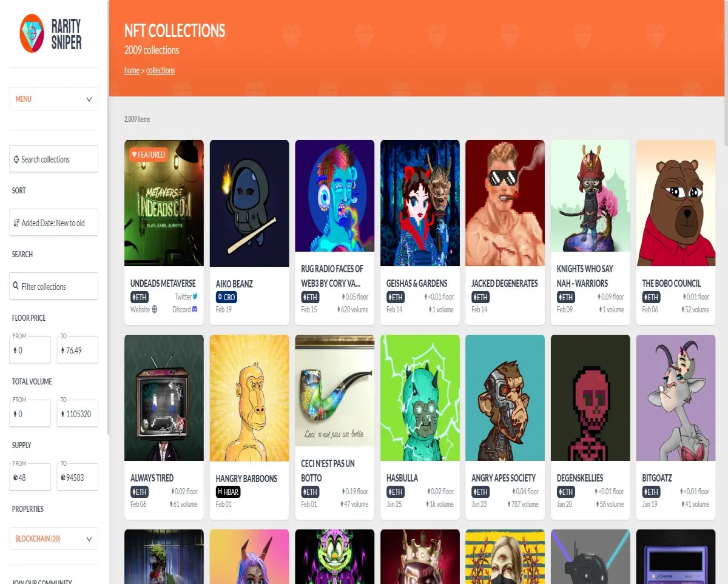Select the Total Volume TO field showing 1105320
The width and height of the screenshot is (728, 584).
coord(77,412)
